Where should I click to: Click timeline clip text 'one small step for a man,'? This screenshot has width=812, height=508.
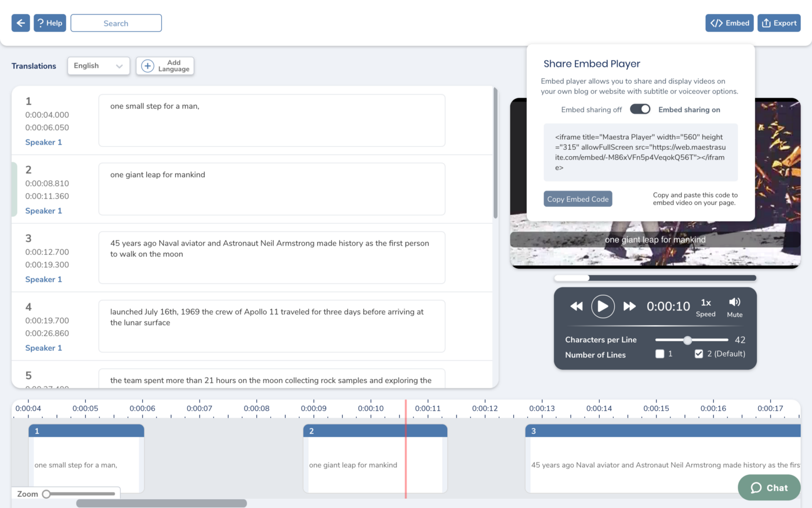pyautogui.click(x=76, y=465)
